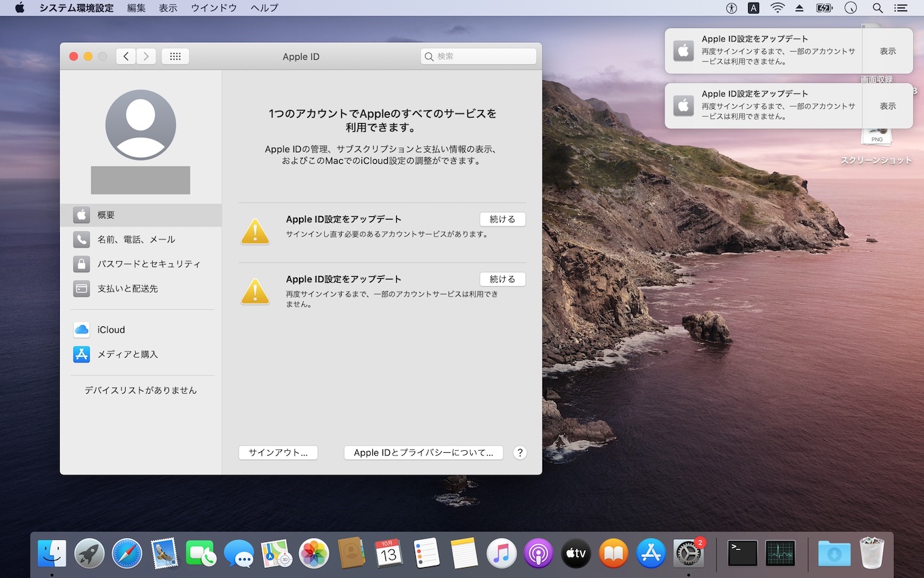
Task: Click 表示 on the top notification
Action: [x=887, y=51]
